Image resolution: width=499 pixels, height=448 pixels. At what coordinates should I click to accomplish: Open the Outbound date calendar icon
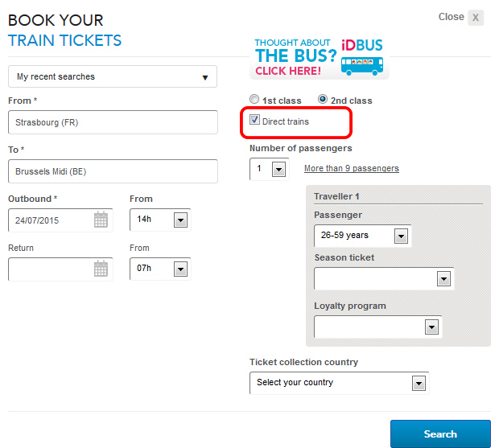coord(101,220)
